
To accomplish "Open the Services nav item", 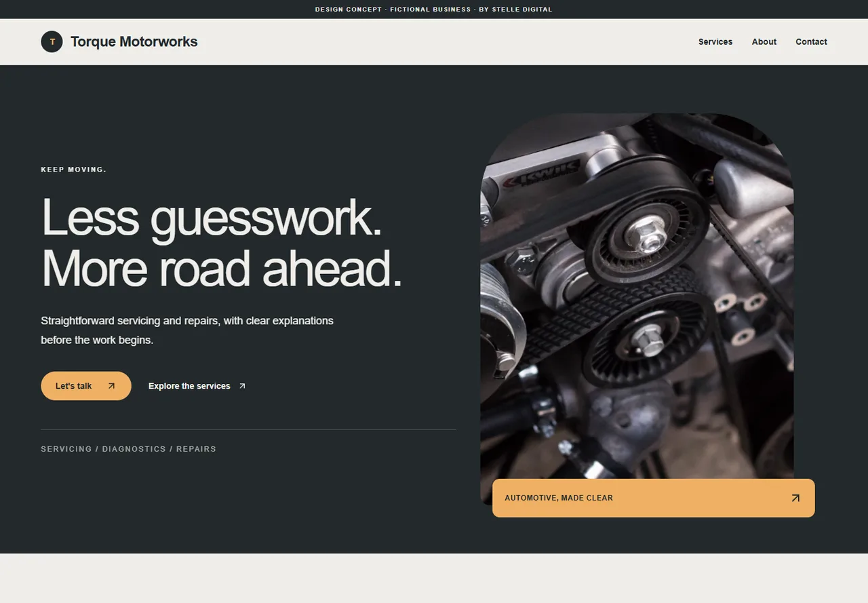I will coord(715,41).
